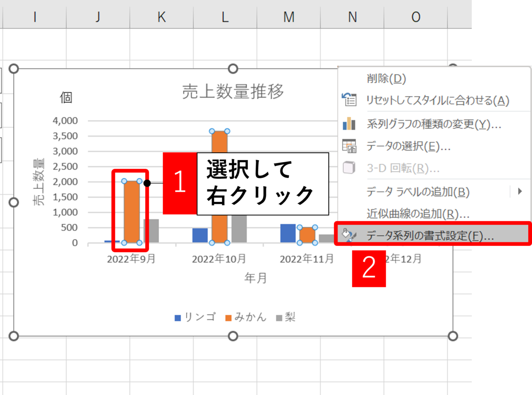Screen dimensions: 532x395
Task: Click the みかん legend entry
Action: [x=246, y=317]
